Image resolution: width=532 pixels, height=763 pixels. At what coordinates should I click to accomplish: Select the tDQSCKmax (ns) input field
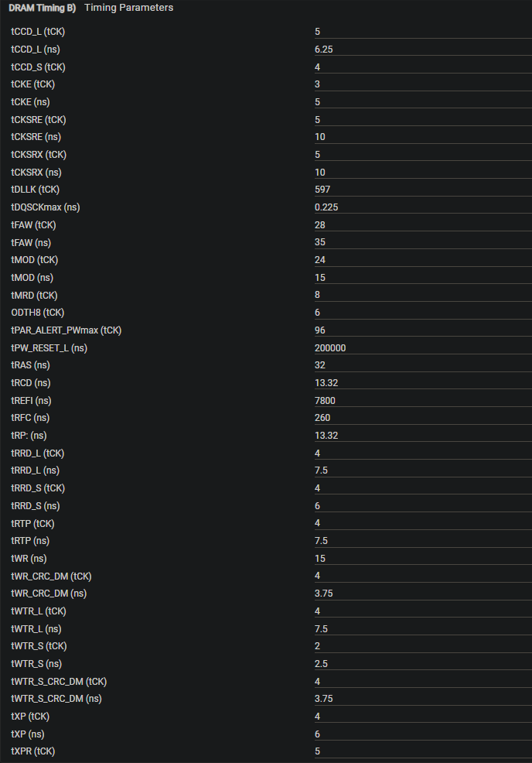click(423, 207)
